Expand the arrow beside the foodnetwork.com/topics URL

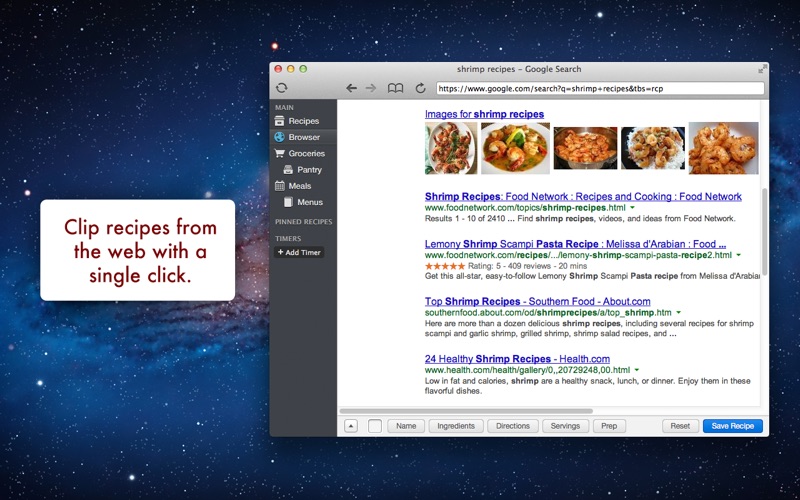pyautogui.click(x=632, y=208)
